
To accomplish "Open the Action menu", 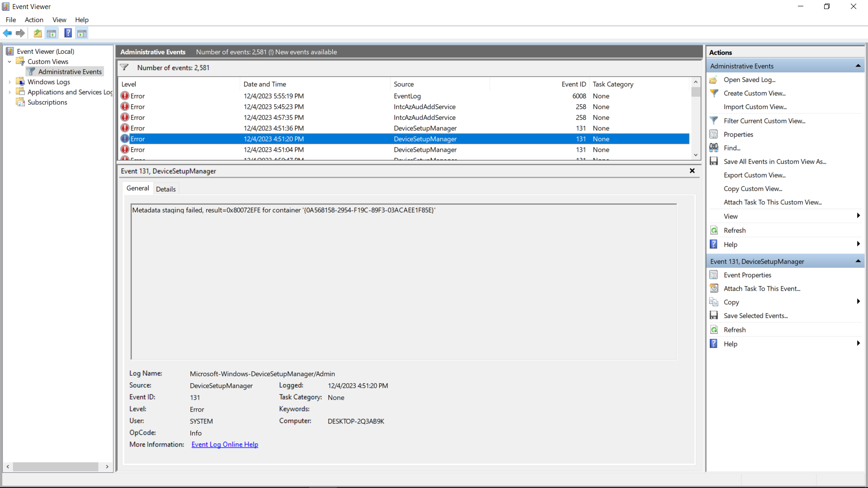I will (x=34, y=20).
